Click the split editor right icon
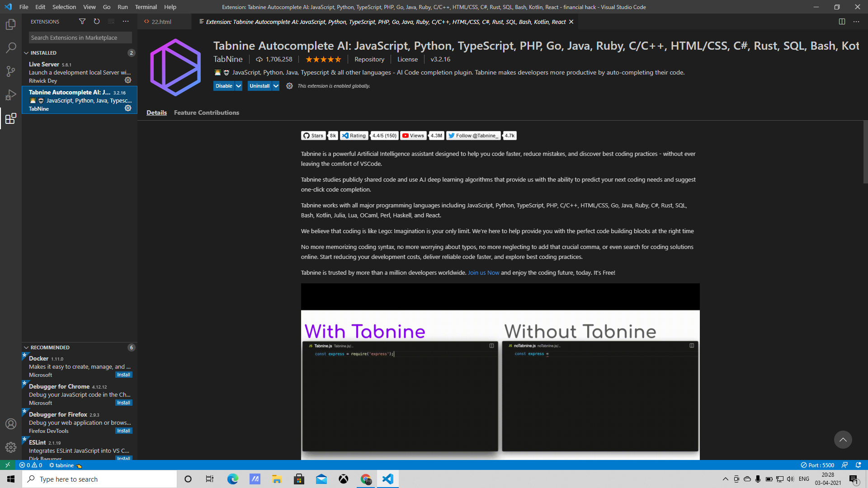Viewport: 868px width, 488px height. [842, 21]
